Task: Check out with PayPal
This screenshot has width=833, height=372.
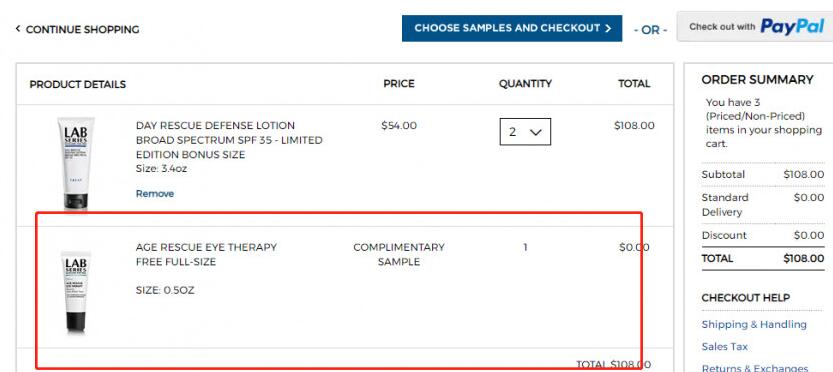Action: (x=755, y=27)
